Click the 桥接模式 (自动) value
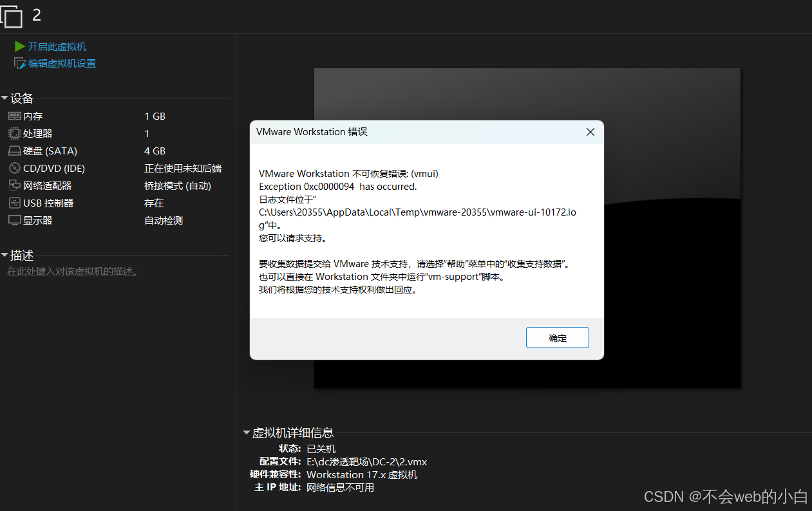 pos(178,186)
